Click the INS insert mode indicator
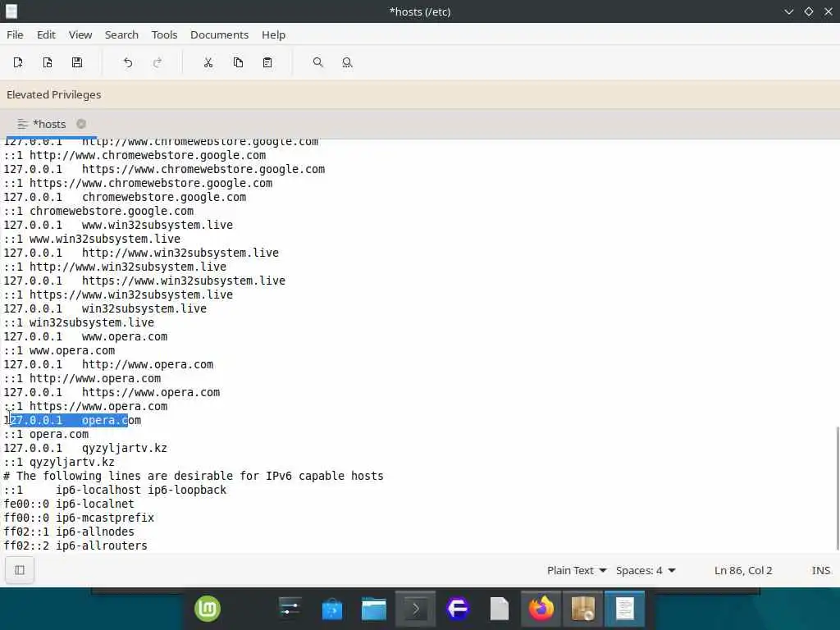Screen dimensions: 840x630 click(820, 571)
